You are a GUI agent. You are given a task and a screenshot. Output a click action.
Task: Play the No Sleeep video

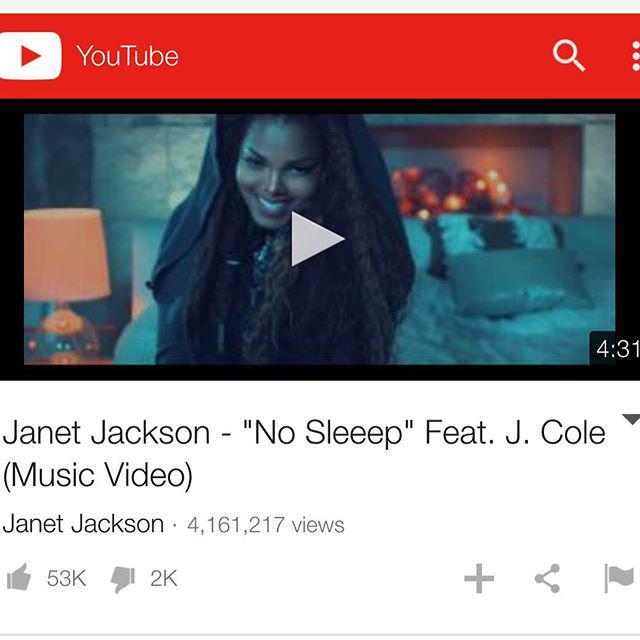(317, 239)
